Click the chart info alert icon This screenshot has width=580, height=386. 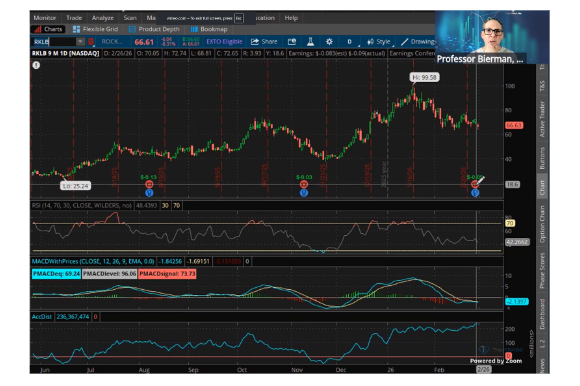point(36,65)
